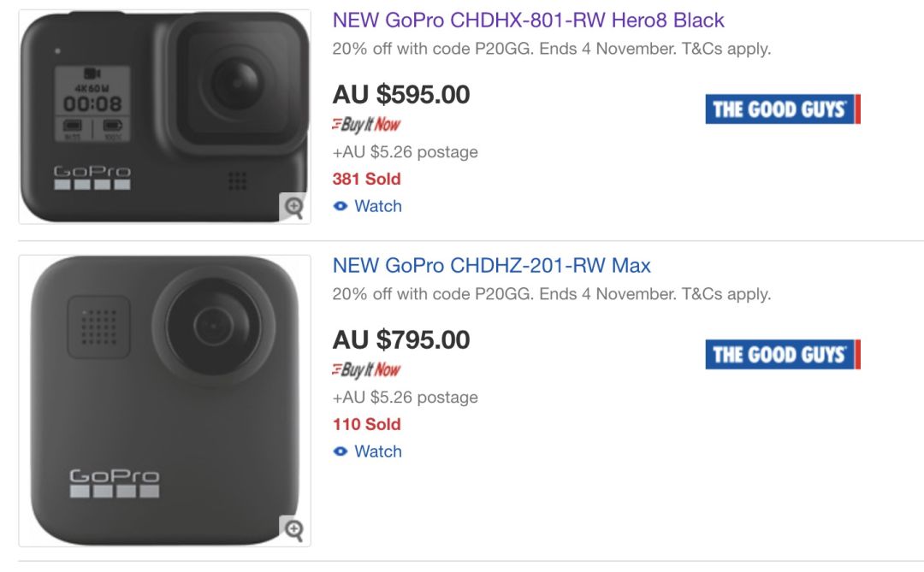
Task: Click the postage cost below the $795.00 price
Action: click(405, 398)
